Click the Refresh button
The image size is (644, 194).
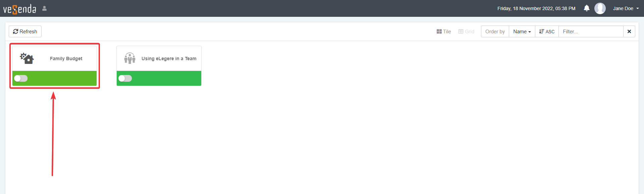point(25,32)
